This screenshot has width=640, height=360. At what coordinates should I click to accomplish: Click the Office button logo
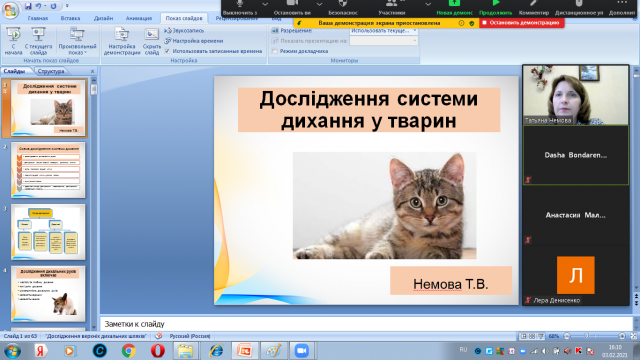pyautogui.click(x=11, y=10)
